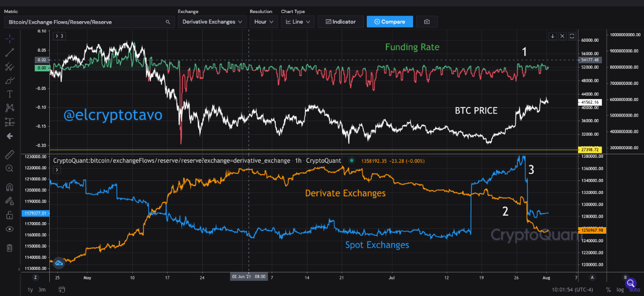
Task: Select the trend line drawing tool
Action: [x=9, y=52]
